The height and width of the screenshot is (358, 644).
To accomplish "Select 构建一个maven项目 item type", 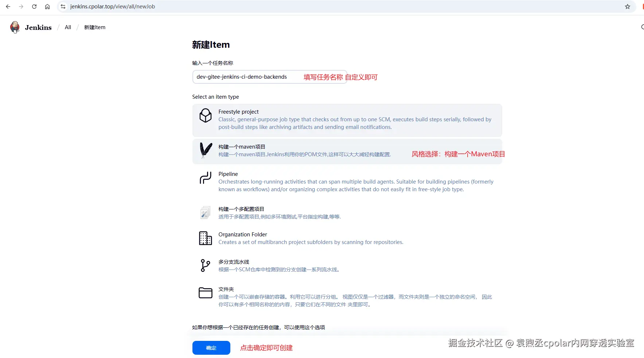I will click(347, 152).
